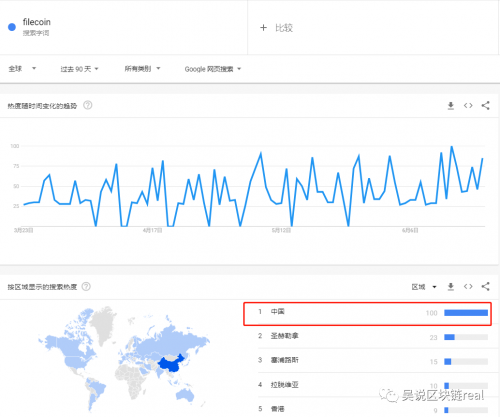Expand the 区域 resolution dropdown
The width and height of the screenshot is (500, 417).
[x=424, y=287]
